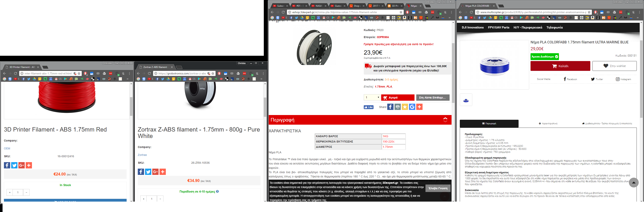This screenshot has height=212, width=644.
Task: Click Facebook share icon under Zortrax product
Action: 141,172
